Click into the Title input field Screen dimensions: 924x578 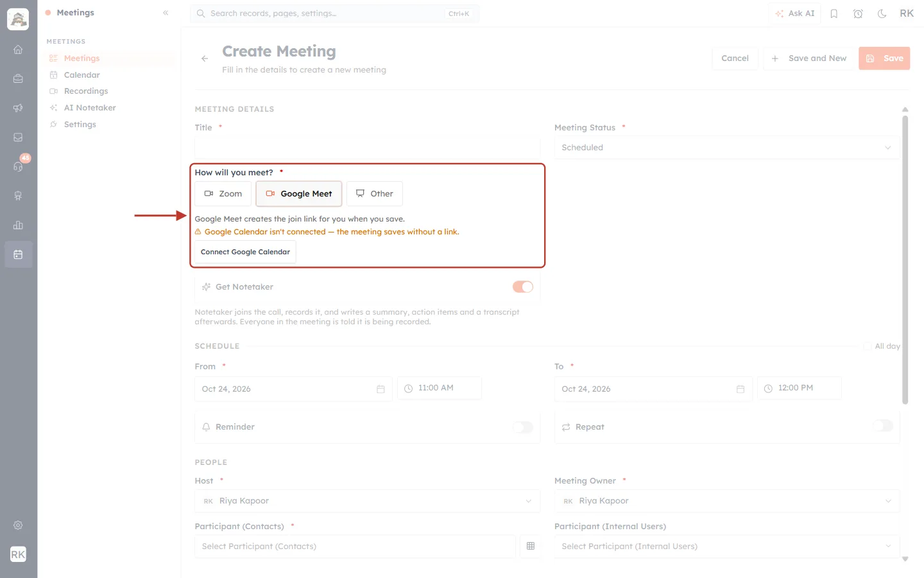coord(368,148)
